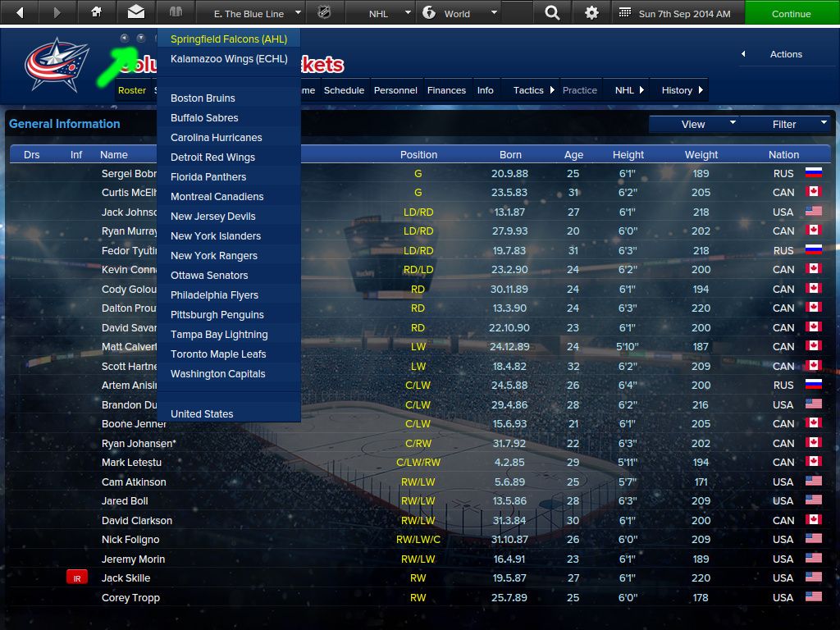Choose Boston Bruins in the team menu
Viewport: 840px width, 630px height.
click(229, 98)
